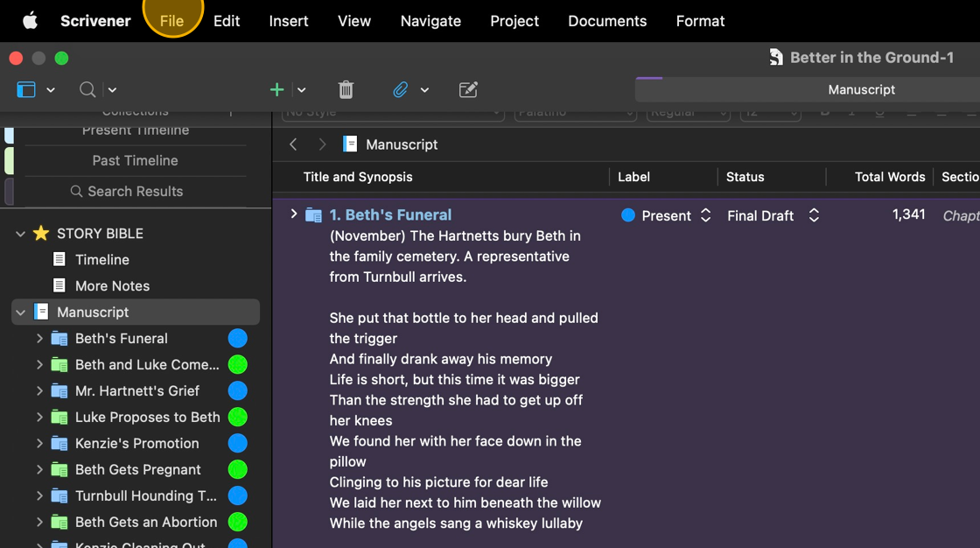980x548 pixels.
Task: Open Timeline document in binder
Action: 101,260
